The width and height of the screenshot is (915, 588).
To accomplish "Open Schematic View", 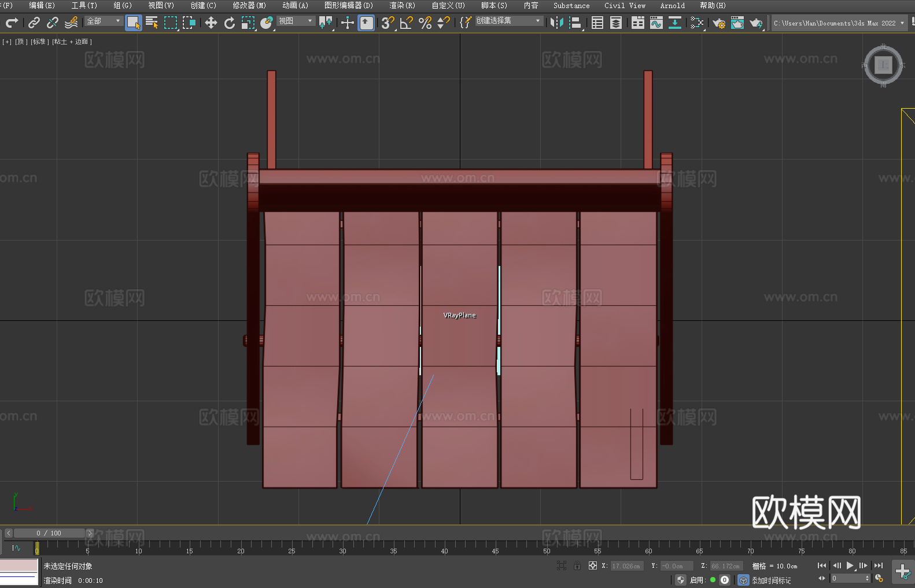I will tap(675, 23).
